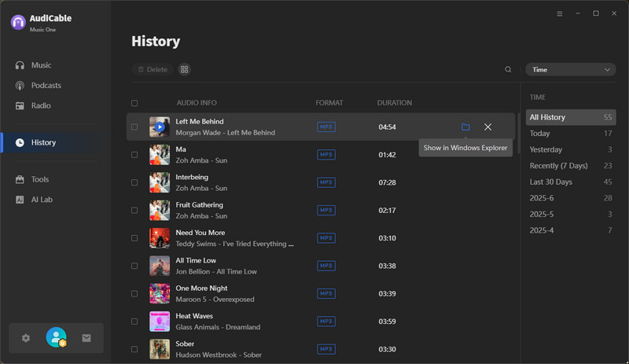
Task: Select All History filter
Action: click(x=571, y=117)
